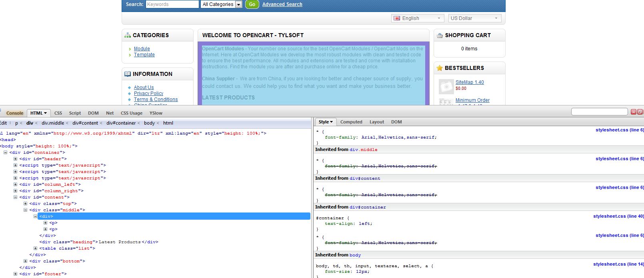Switch to the CSS tab
This screenshot has height=278, width=644.
(x=58, y=113)
